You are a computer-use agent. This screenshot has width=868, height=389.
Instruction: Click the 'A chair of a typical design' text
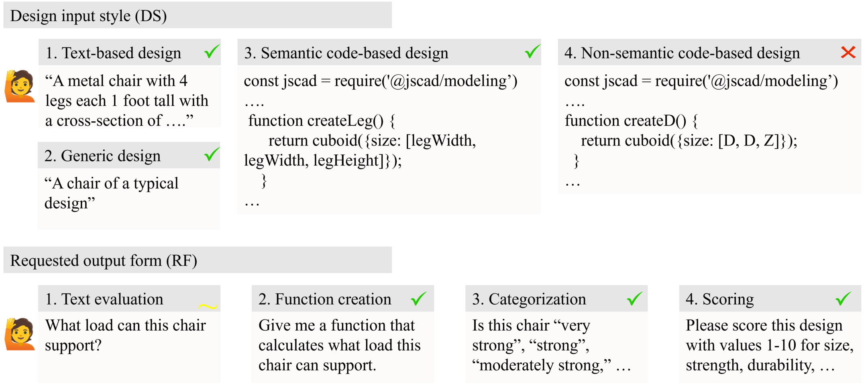112,193
